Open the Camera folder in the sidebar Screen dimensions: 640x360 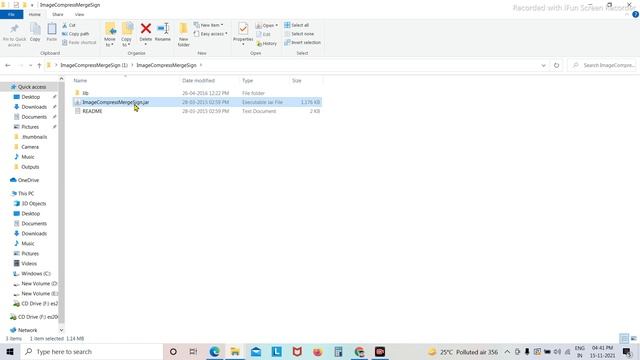(x=30, y=147)
